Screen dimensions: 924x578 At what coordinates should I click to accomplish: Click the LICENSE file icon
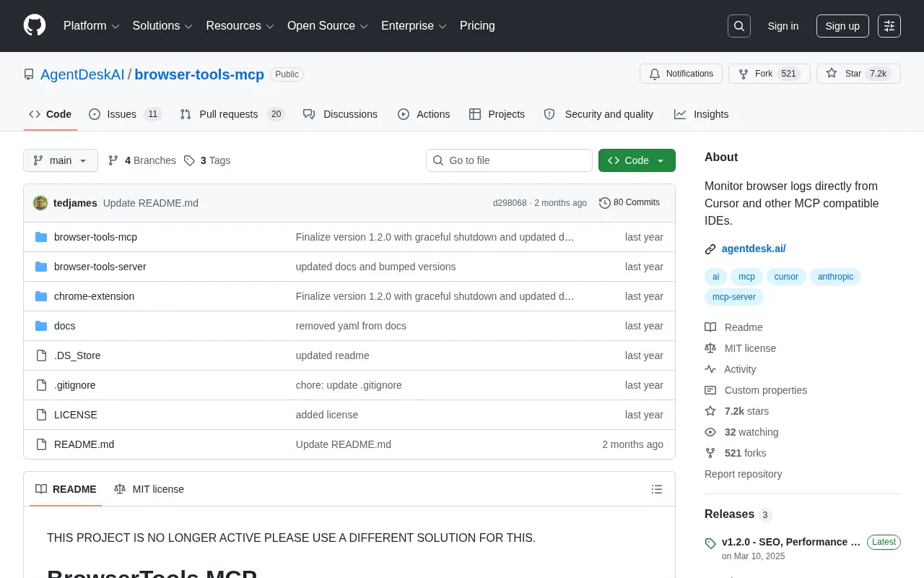click(41, 415)
